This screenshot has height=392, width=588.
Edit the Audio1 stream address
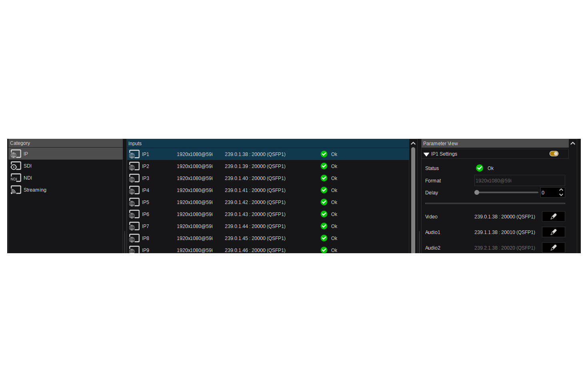click(553, 232)
